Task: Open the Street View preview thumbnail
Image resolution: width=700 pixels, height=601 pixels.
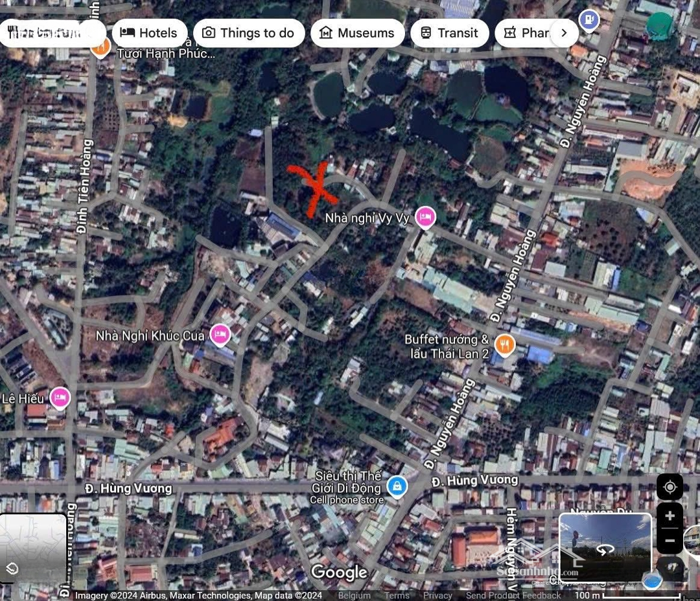Action: pyautogui.click(x=605, y=548)
